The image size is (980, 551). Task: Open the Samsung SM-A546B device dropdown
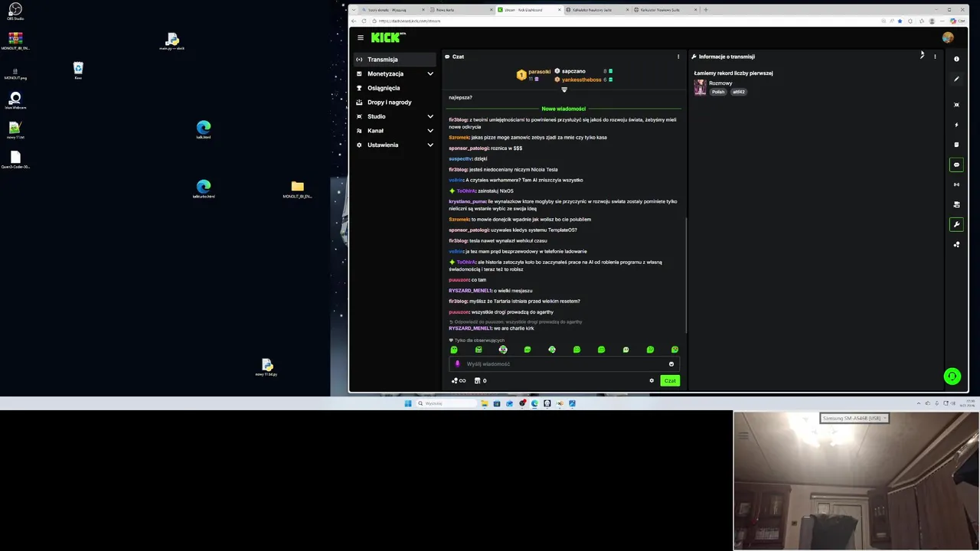coord(854,418)
